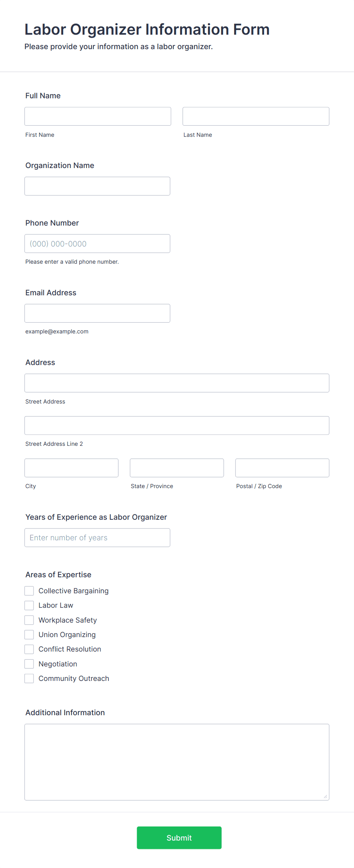The width and height of the screenshot is (354, 868).
Task: Click the Phone Number field
Action: 97,243
